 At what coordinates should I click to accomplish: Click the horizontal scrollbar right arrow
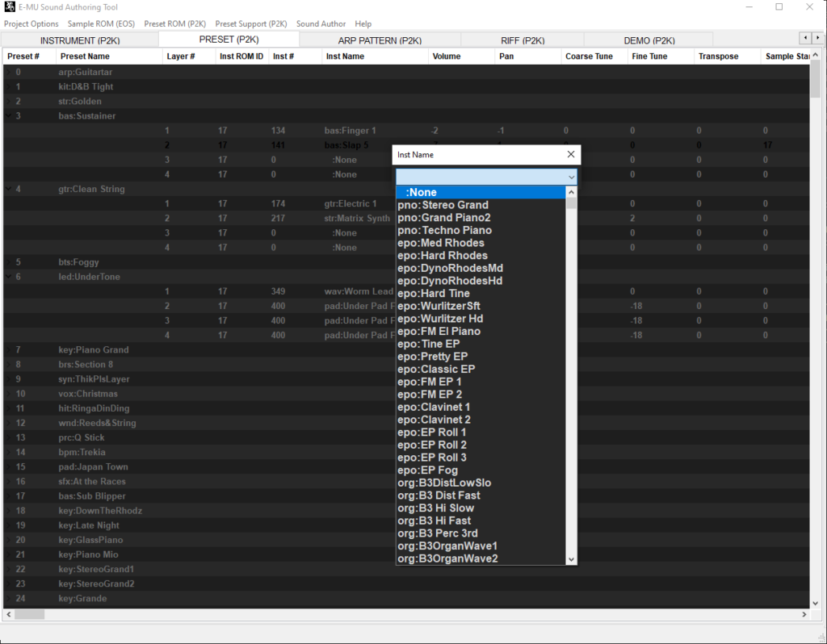tap(804, 614)
